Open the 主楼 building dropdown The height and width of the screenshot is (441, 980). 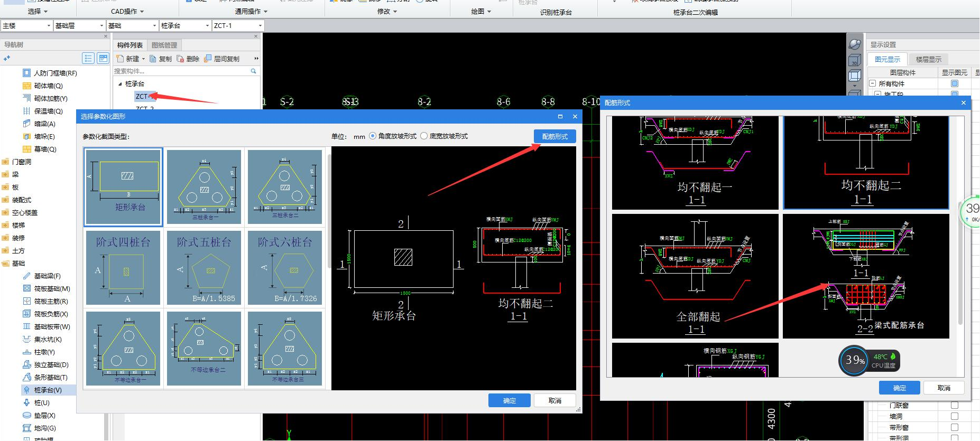click(49, 25)
